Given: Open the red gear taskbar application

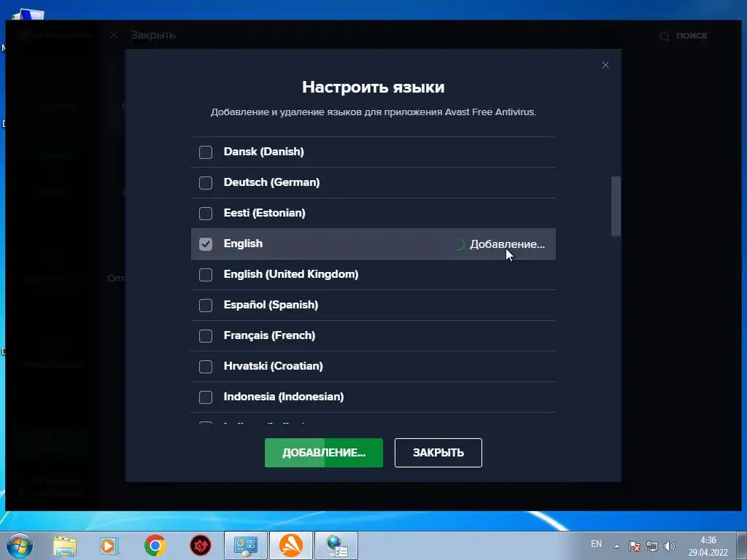Looking at the screenshot, I should click(x=200, y=545).
